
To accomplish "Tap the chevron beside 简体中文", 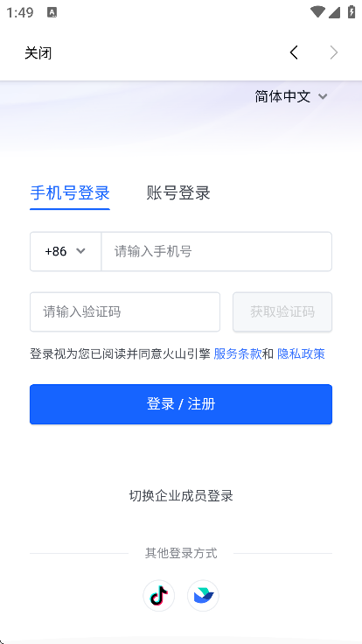I will coord(323,97).
